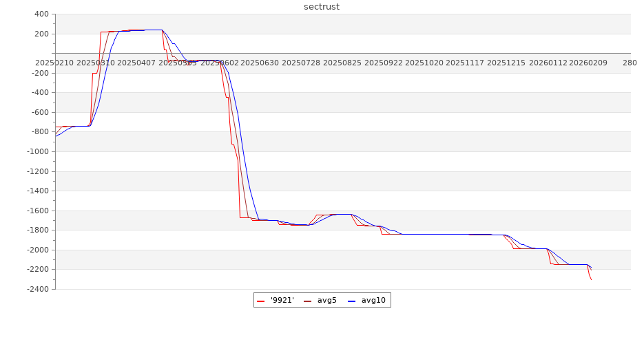Click the 20260209 date label
Image resolution: width=644 pixels, height=344 pixels.
[x=588, y=63]
